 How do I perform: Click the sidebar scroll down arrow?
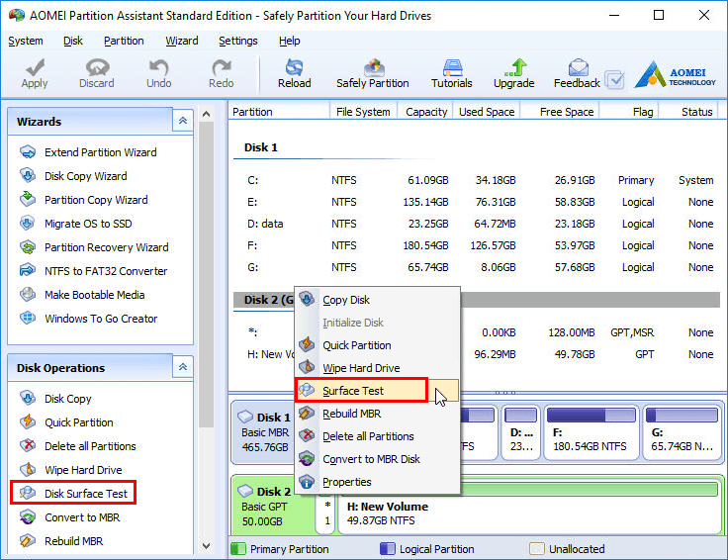(206, 546)
